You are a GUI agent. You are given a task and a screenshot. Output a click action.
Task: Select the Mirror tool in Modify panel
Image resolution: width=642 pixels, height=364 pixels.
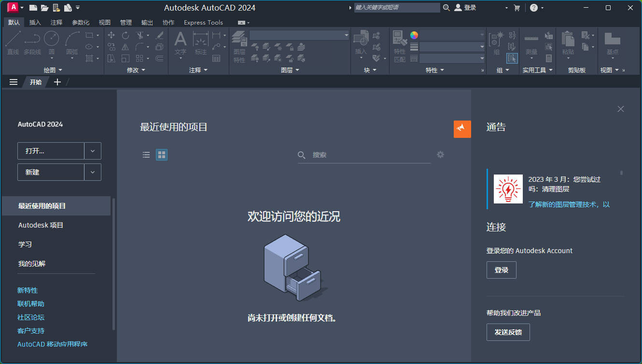tap(126, 47)
